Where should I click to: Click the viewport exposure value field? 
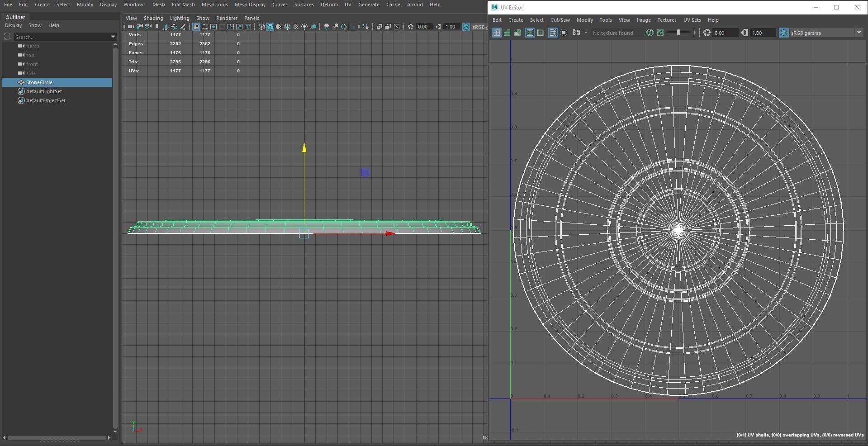coord(424,27)
